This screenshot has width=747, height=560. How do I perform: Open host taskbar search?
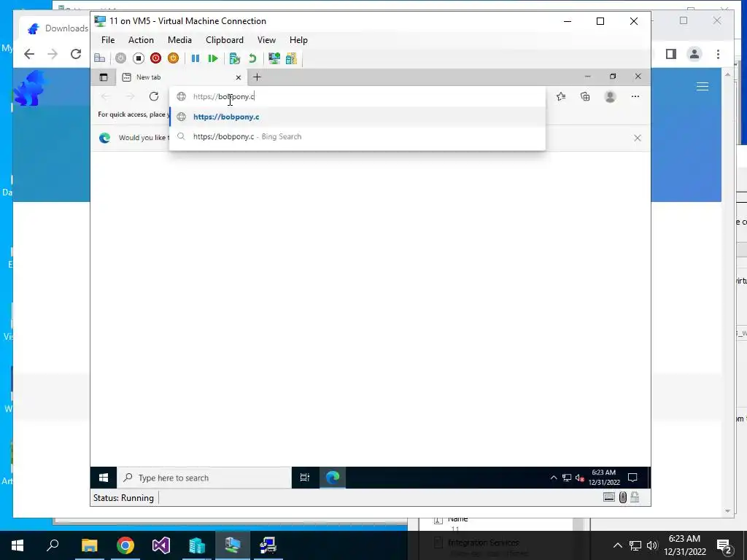pyautogui.click(x=53, y=545)
